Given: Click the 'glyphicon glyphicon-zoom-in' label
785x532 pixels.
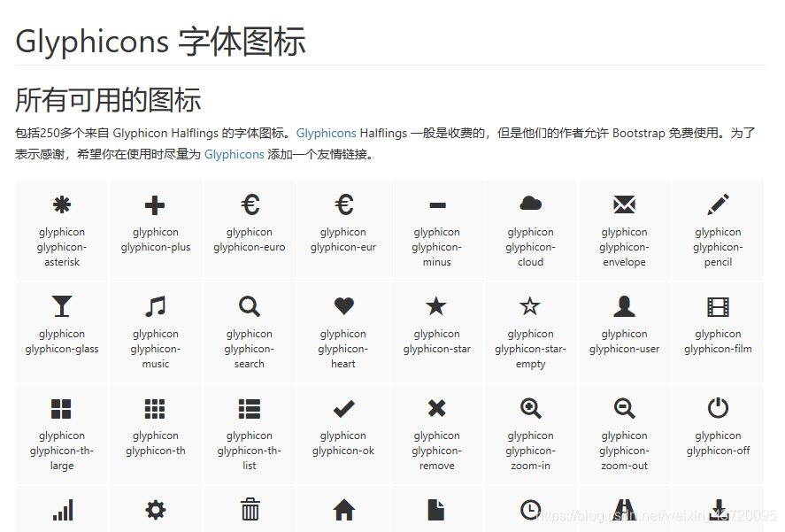Looking at the screenshot, I should pyautogui.click(x=530, y=451).
